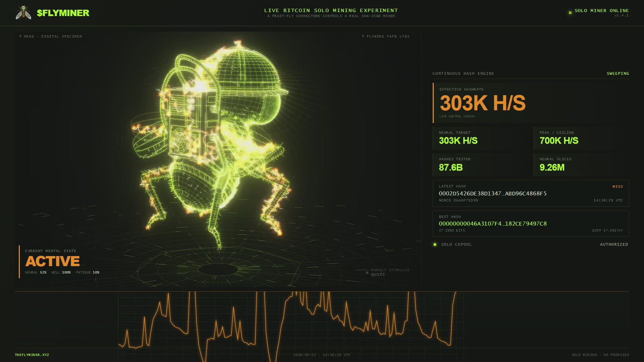Open the THEFLYMINER.XYZ link
This screenshot has height=362, width=644.
(32, 355)
